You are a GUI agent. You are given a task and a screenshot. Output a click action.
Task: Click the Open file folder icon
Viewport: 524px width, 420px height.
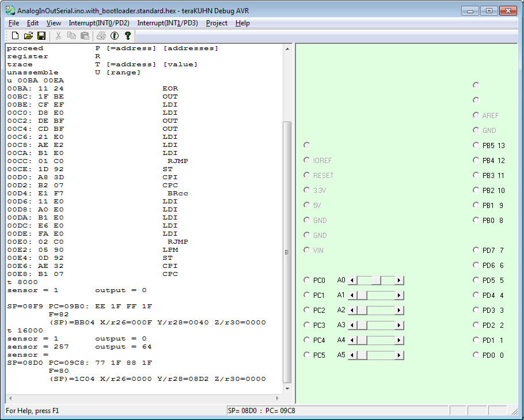tap(28, 36)
